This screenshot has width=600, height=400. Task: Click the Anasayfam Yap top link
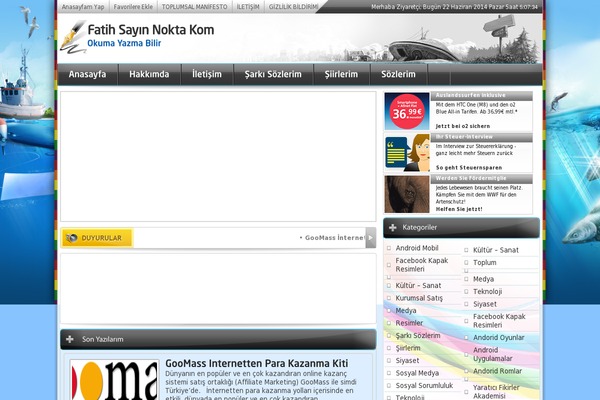pos(83,7)
